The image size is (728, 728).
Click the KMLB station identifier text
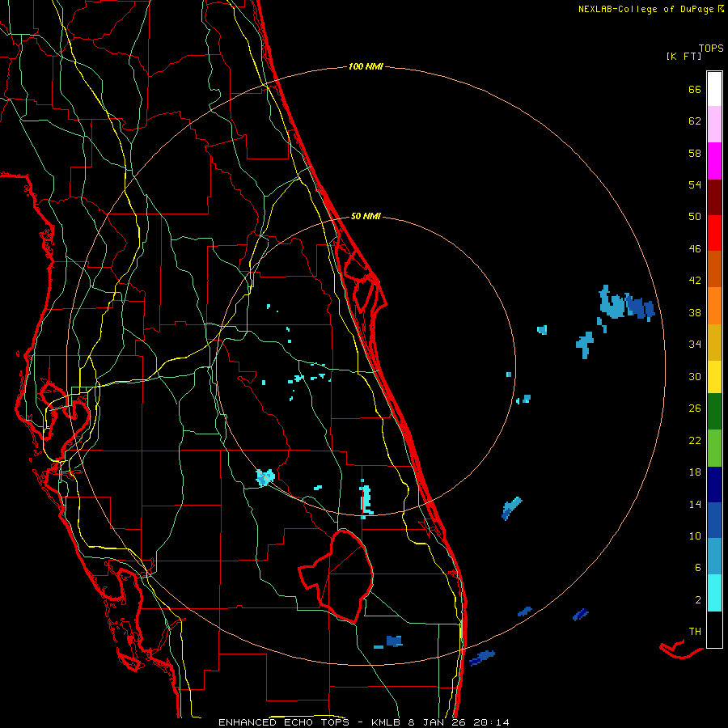click(385, 722)
